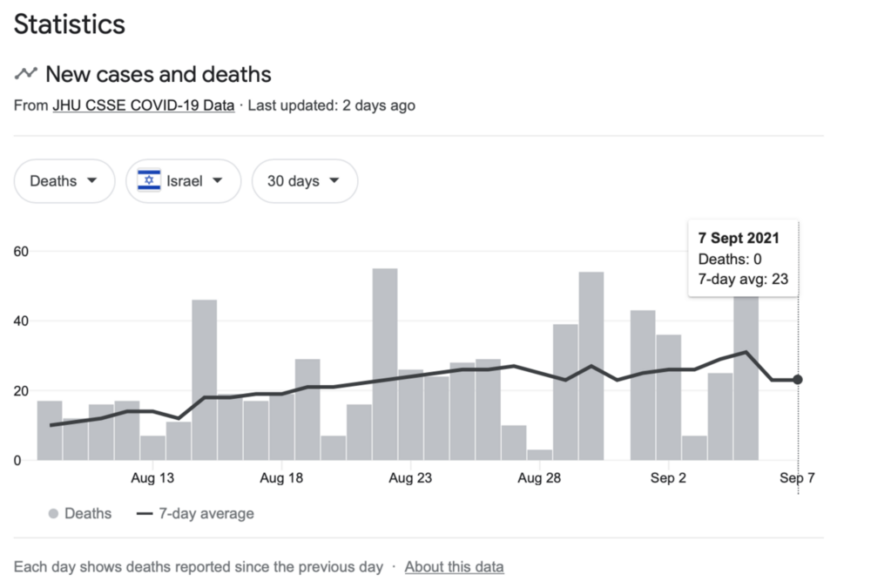The width and height of the screenshot is (871, 588).
Task: Click the gray Deaths legend dot
Action: [x=53, y=514]
